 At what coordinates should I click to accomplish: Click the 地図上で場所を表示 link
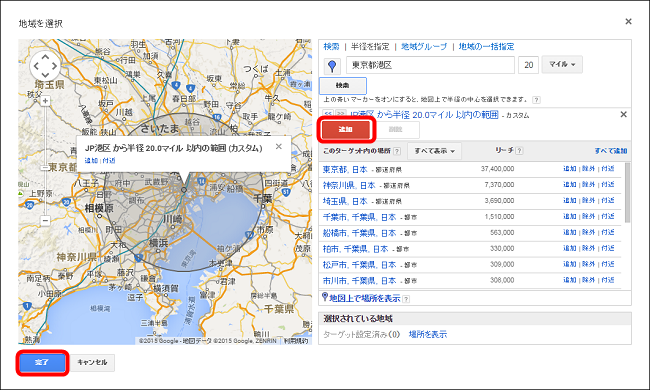(x=365, y=298)
